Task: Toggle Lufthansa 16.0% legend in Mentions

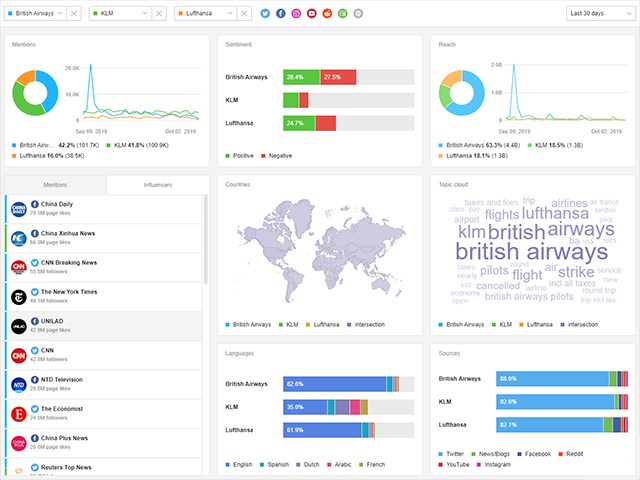Action: (48, 156)
